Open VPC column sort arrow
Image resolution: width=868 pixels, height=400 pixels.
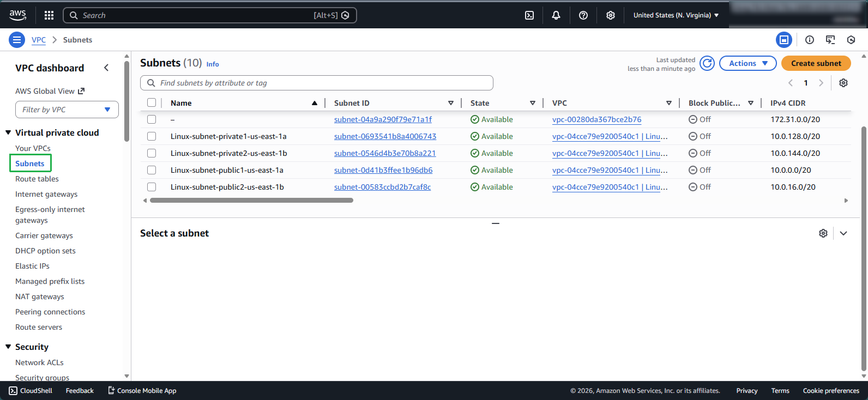pyautogui.click(x=669, y=103)
